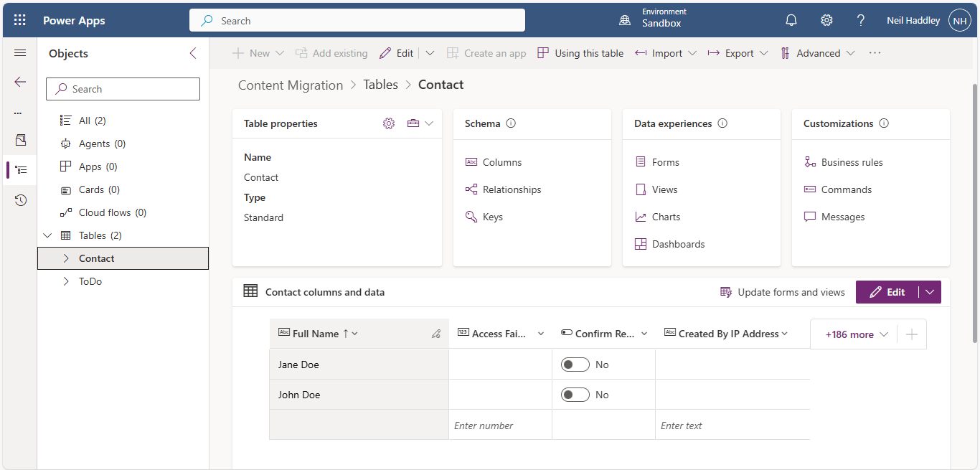Toggle the hamburger navigation menu
The height and width of the screenshot is (470, 980).
point(20,53)
